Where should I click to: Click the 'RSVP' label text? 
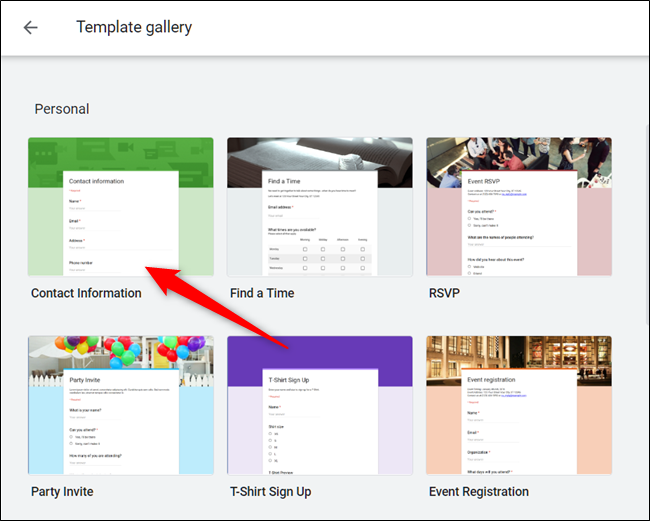(444, 293)
